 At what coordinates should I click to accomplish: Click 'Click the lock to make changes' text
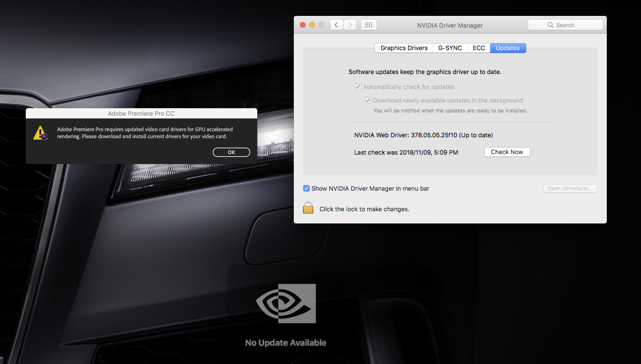click(x=365, y=209)
